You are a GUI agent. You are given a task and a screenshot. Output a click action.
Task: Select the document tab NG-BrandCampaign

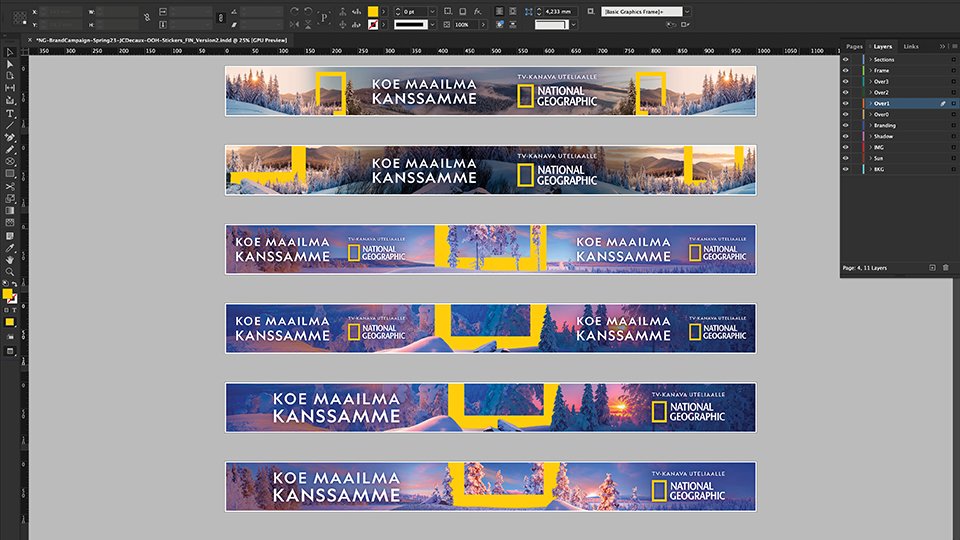point(161,40)
